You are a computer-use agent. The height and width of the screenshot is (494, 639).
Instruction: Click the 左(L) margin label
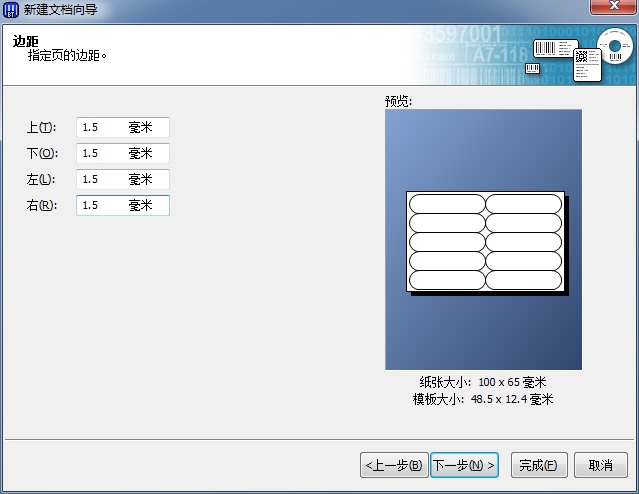click(x=41, y=180)
